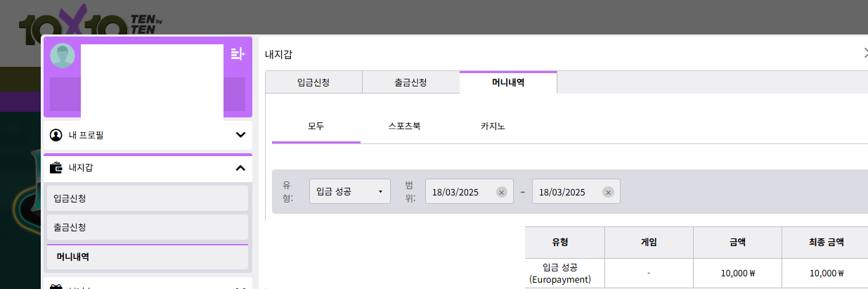The height and width of the screenshot is (289, 868).
Task: Click the 내 프로필 person icon
Action: [57, 135]
